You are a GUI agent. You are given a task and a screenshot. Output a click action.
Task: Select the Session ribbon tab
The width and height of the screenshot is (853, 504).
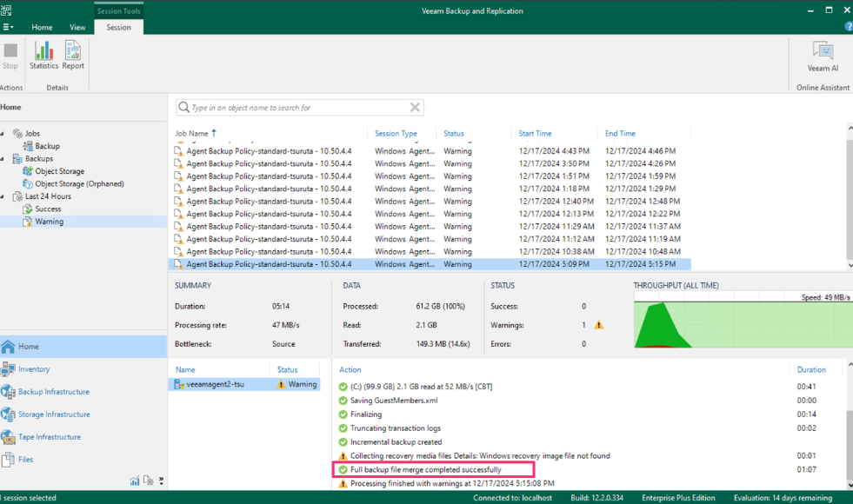coord(118,27)
